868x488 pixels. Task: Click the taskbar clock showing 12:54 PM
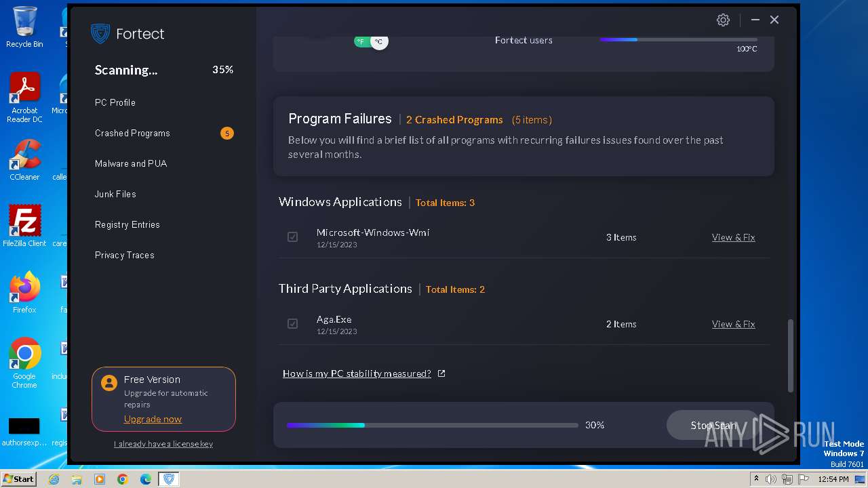point(833,479)
